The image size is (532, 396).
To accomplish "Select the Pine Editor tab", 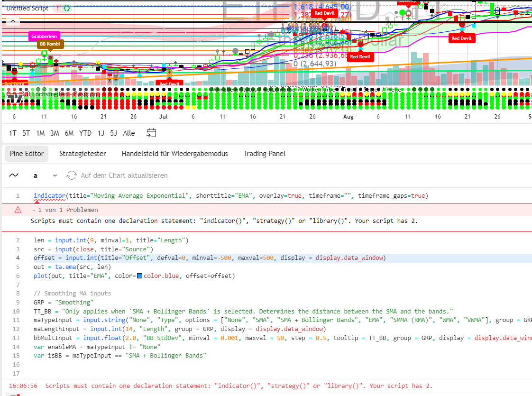I will tap(27, 154).
